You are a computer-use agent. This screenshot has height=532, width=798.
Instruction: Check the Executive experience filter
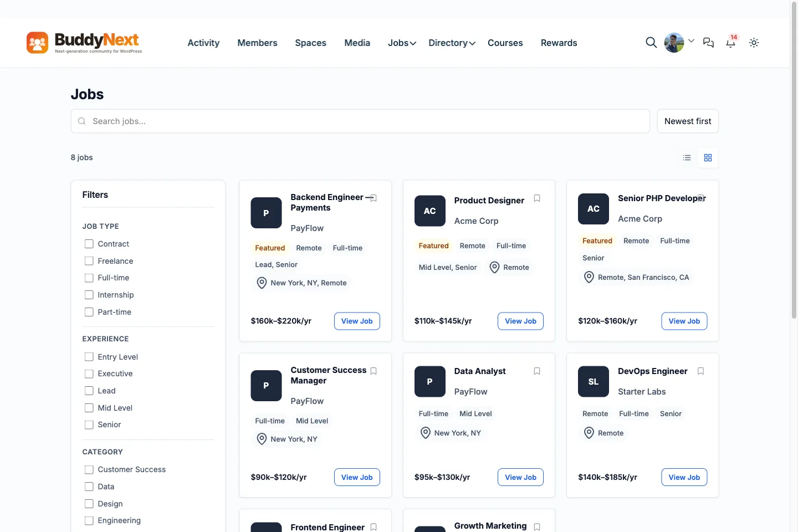[x=89, y=374]
